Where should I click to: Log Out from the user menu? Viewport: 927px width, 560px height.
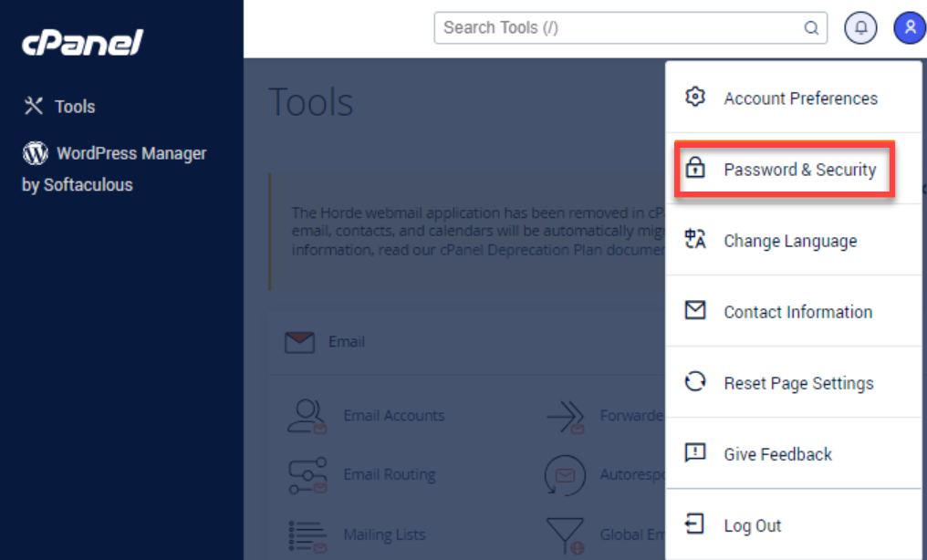pos(752,525)
